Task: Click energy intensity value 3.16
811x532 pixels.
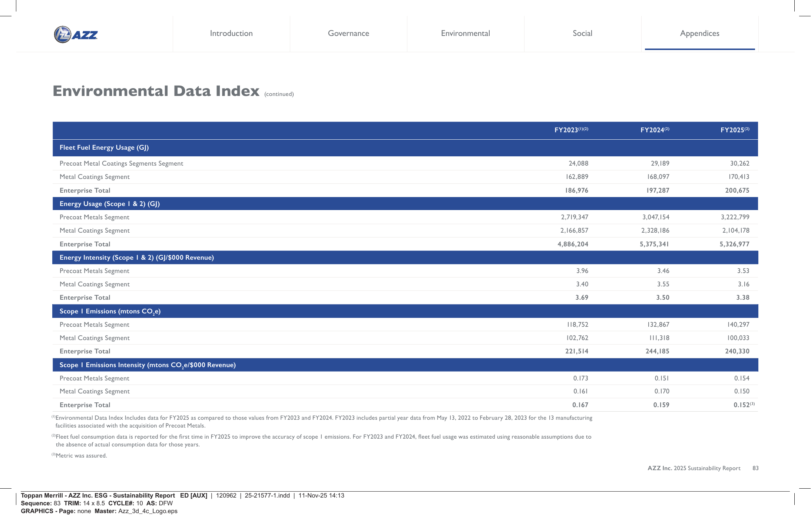Action: click(743, 284)
